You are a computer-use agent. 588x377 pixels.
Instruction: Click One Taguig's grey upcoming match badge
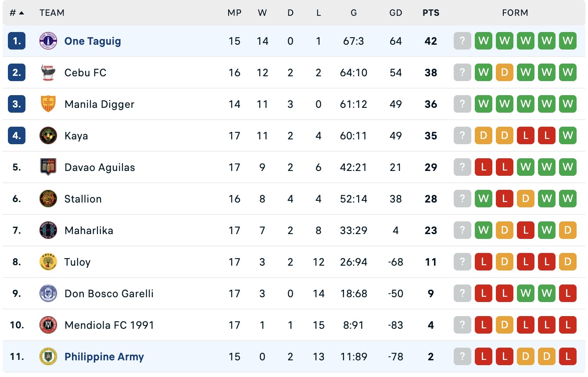(x=462, y=41)
